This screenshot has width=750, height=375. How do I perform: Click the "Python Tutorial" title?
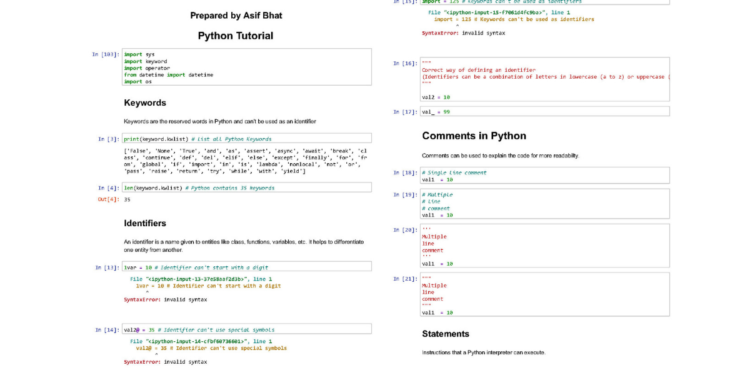click(235, 36)
